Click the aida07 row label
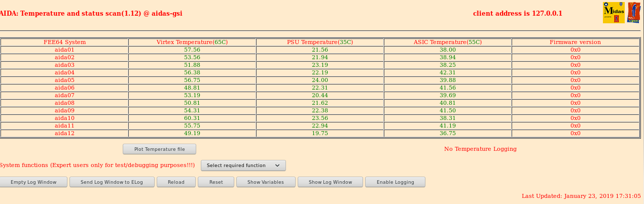 pyautogui.click(x=64, y=95)
